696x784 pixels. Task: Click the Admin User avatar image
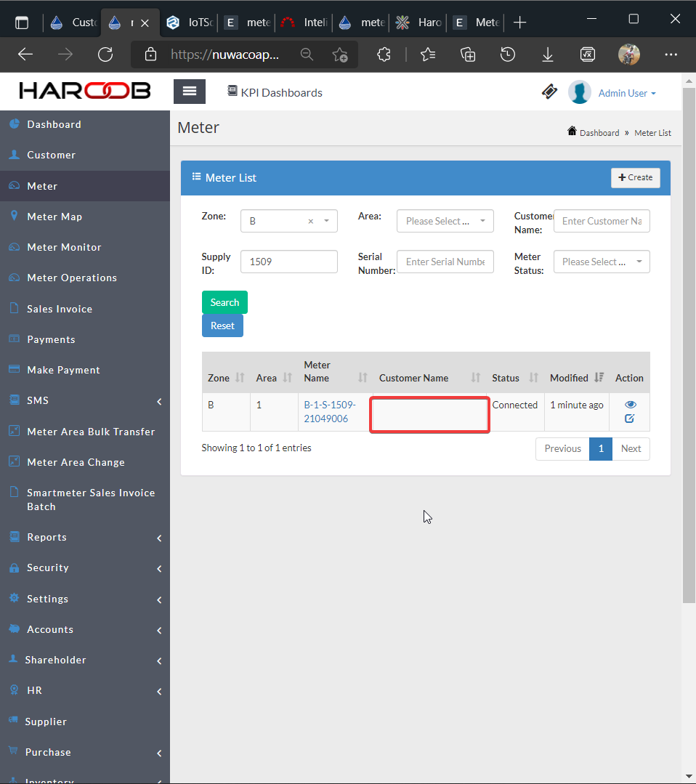pyautogui.click(x=580, y=92)
